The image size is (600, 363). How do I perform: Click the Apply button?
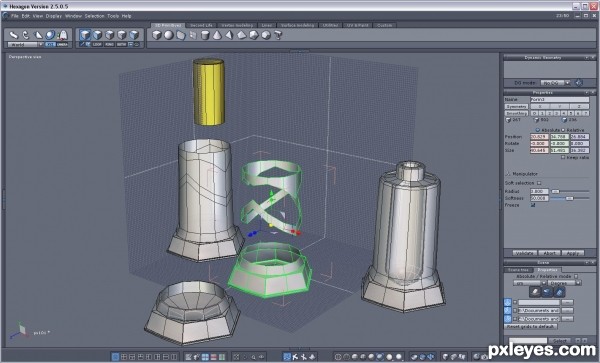(572, 253)
